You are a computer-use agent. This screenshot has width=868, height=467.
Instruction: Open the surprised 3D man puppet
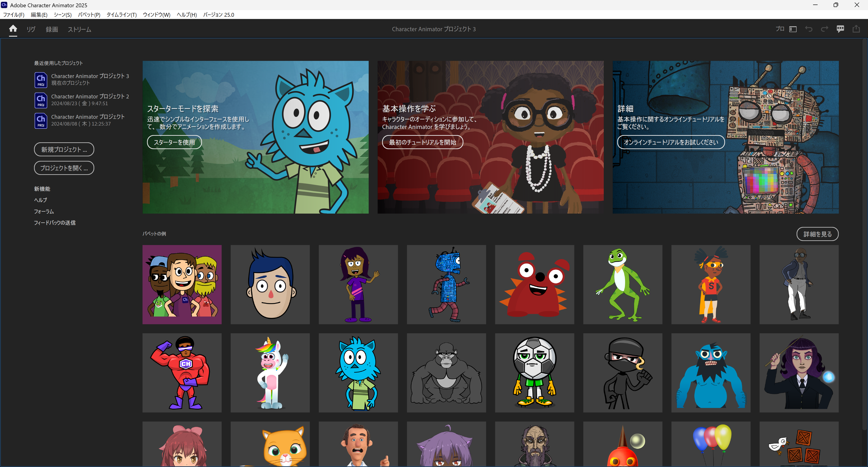pyautogui.click(x=358, y=444)
